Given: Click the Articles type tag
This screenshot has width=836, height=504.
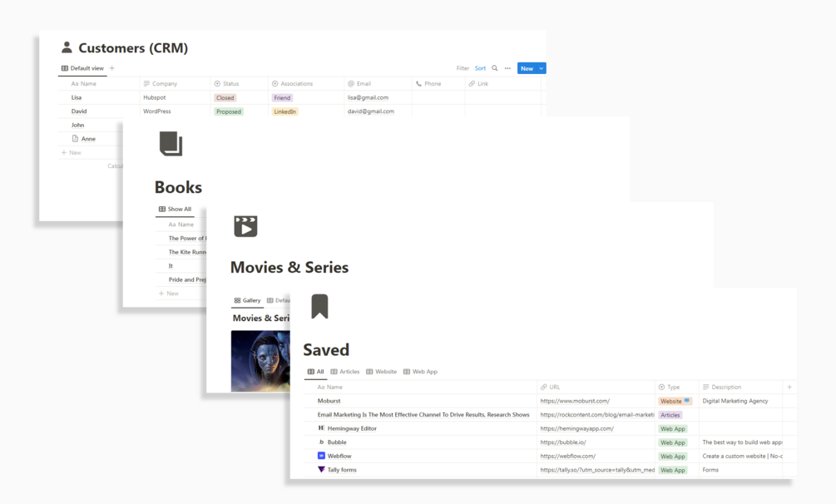Looking at the screenshot, I should 670,415.
